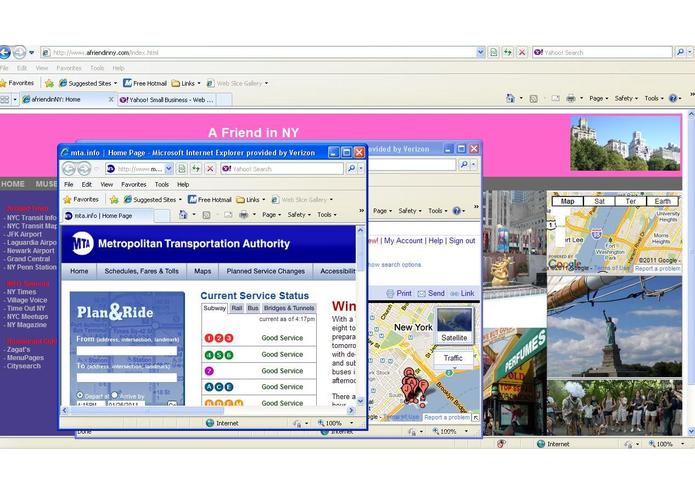Click the 'JFK Airport' sidebar link

(24, 234)
